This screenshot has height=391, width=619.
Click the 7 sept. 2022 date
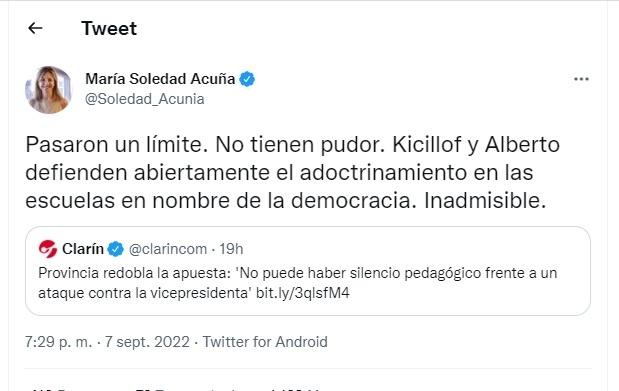coord(147,342)
